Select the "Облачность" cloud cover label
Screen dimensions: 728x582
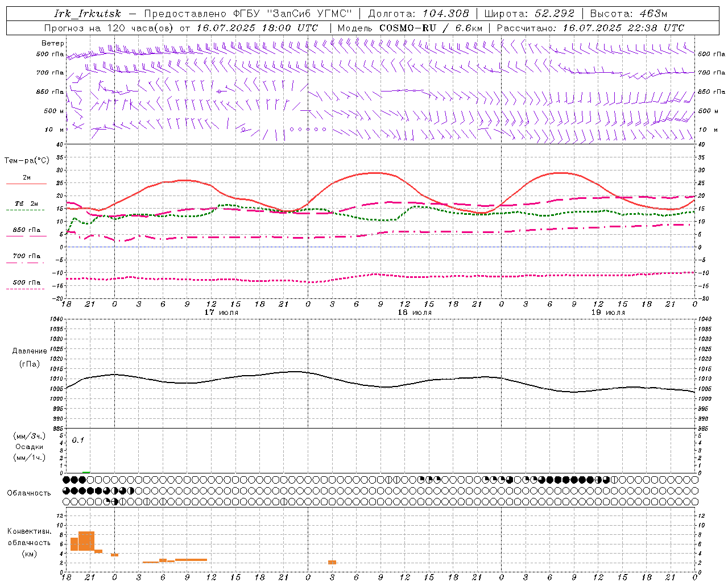[x=29, y=493]
